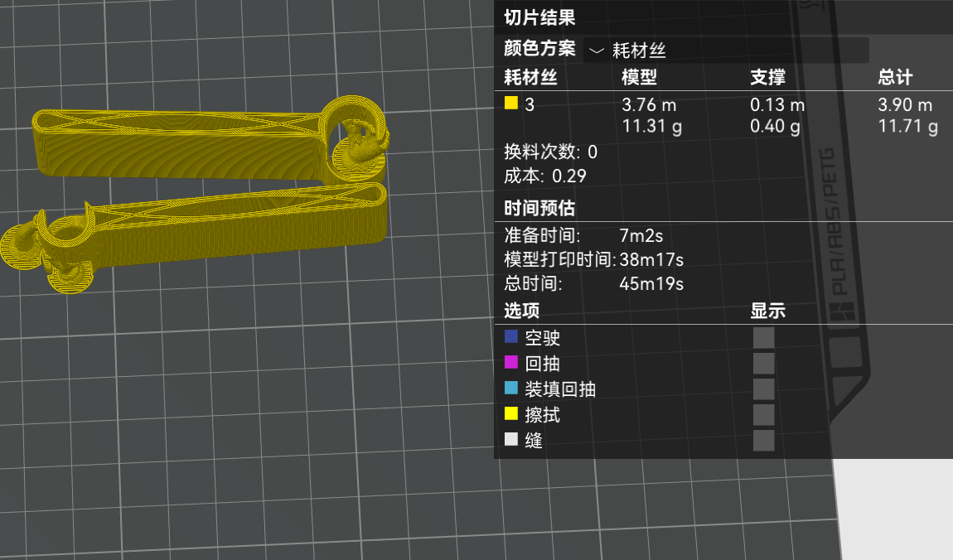Viewport: 953px width, 560px height.
Task: Click the 模型 column header
Action: coord(640,77)
